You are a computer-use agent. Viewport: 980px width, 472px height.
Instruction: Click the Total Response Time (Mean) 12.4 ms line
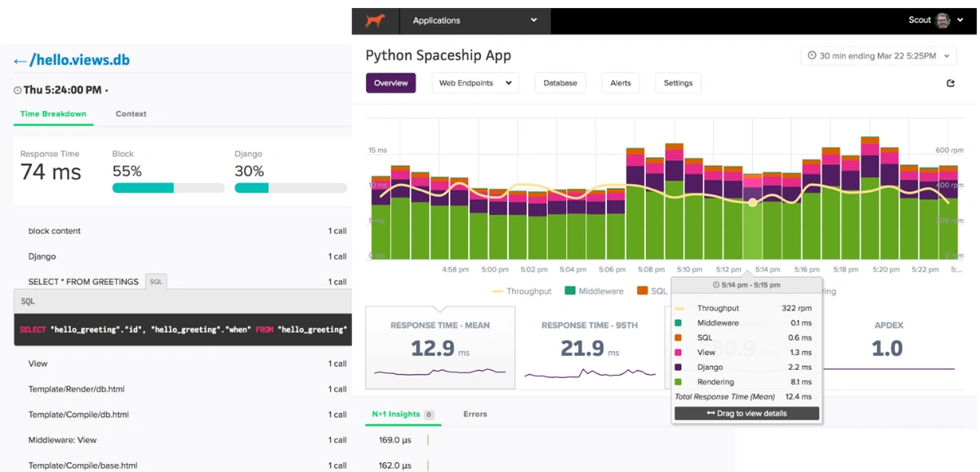pyautogui.click(x=743, y=397)
